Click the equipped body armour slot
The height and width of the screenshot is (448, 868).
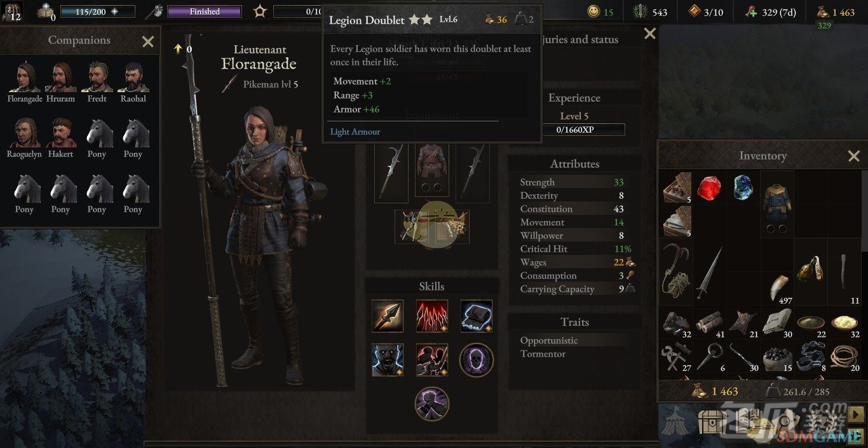pyautogui.click(x=432, y=170)
